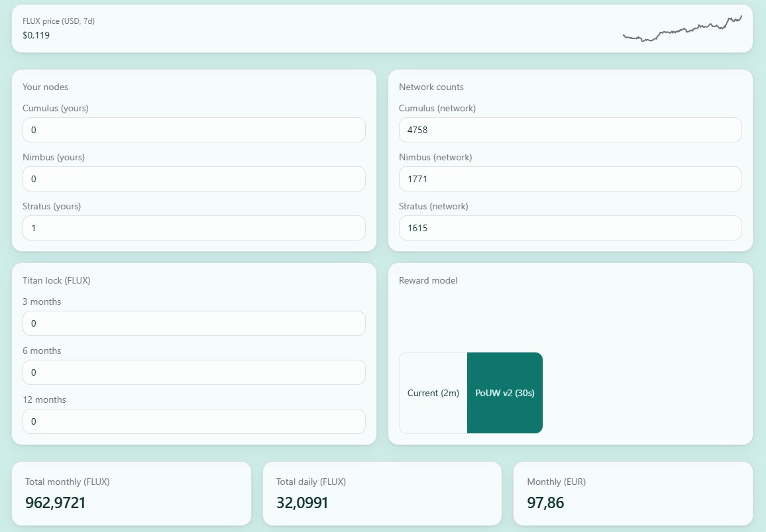The height and width of the screenshot is (532, 766).
Task: Click the Total monthly value 962,9721
Action: (56, 503)
